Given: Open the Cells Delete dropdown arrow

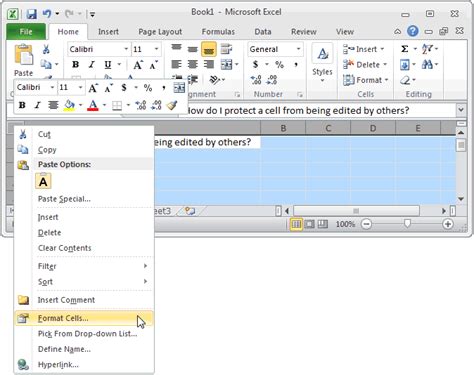Looking at the screenshot, I should point(385,64).
